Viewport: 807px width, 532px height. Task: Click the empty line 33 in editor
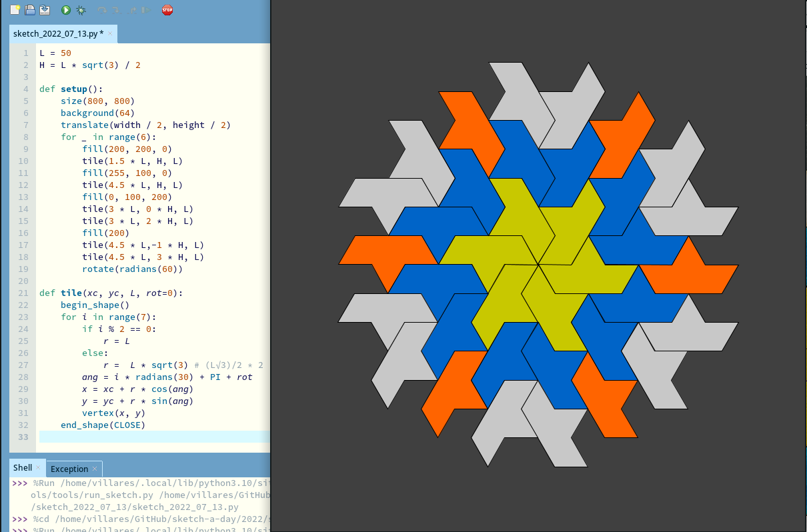tap(155, 437)
